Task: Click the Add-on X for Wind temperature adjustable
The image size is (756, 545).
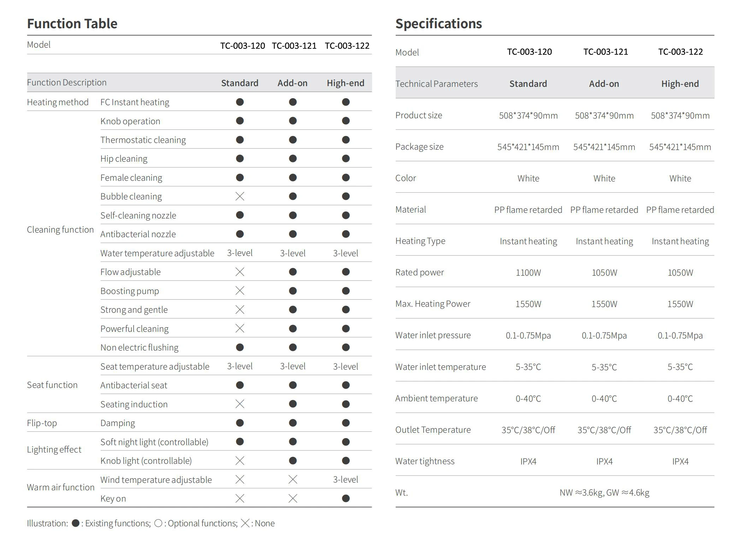Action: (293, 479)
